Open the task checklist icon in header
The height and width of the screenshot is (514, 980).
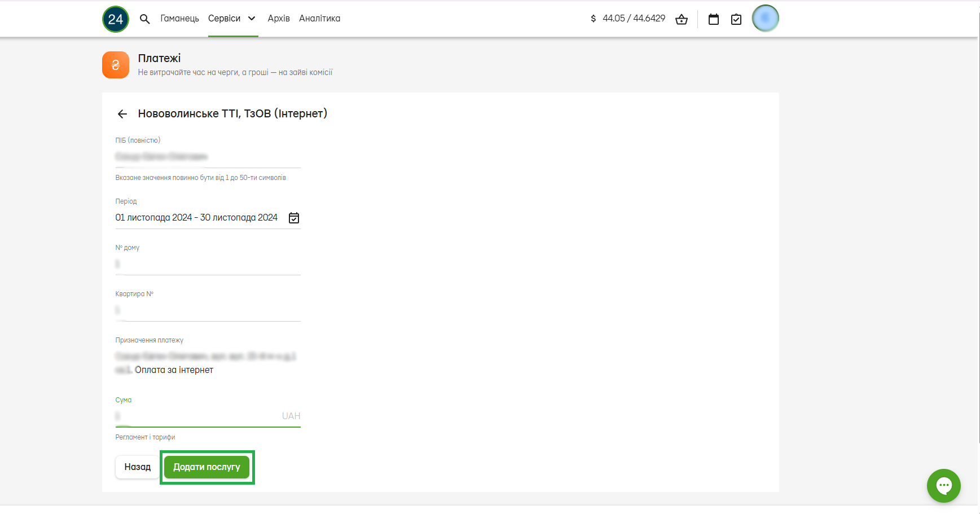736,19
